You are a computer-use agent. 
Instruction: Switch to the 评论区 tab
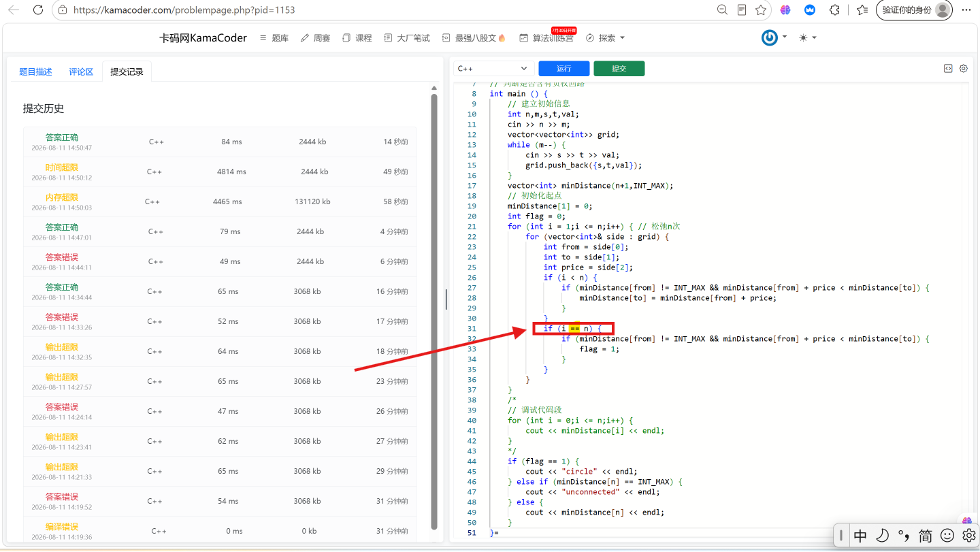click(81, 71)
